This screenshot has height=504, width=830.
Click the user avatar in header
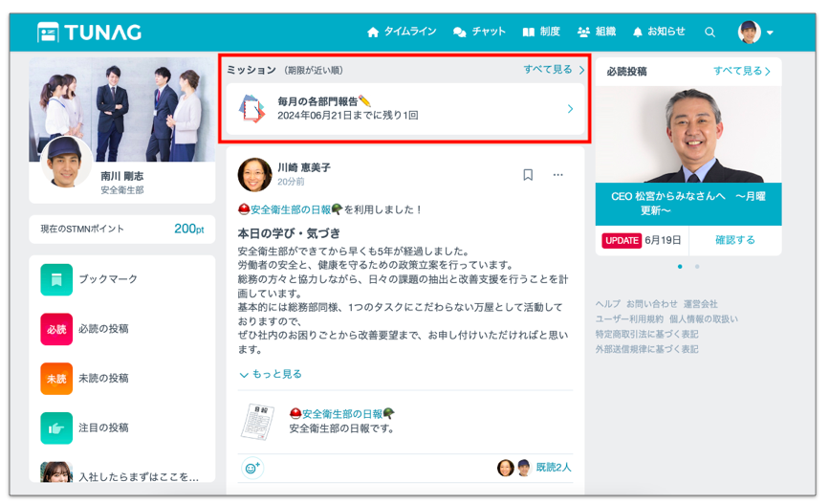(x=750, y=33)
